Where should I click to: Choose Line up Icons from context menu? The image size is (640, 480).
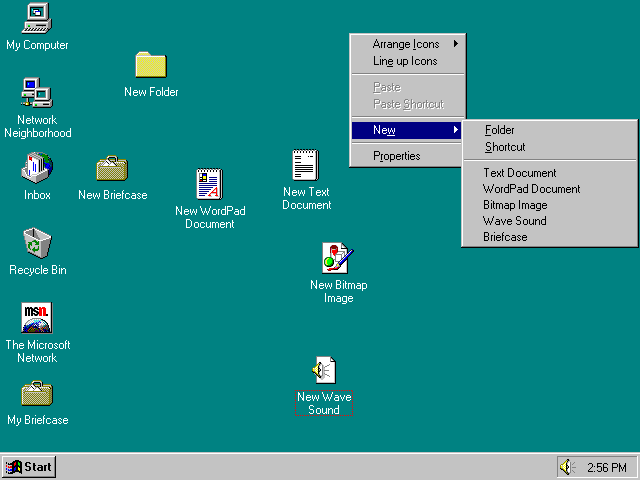(408, 61)
